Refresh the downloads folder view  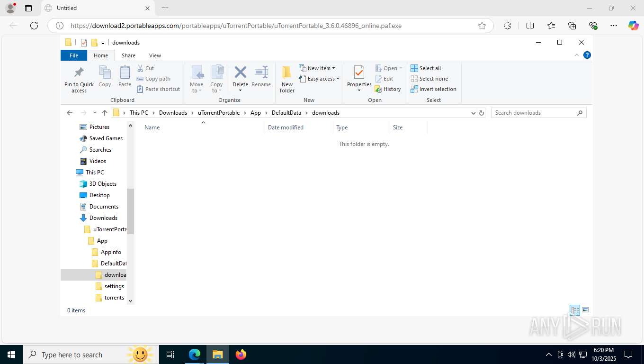(482, 113)
